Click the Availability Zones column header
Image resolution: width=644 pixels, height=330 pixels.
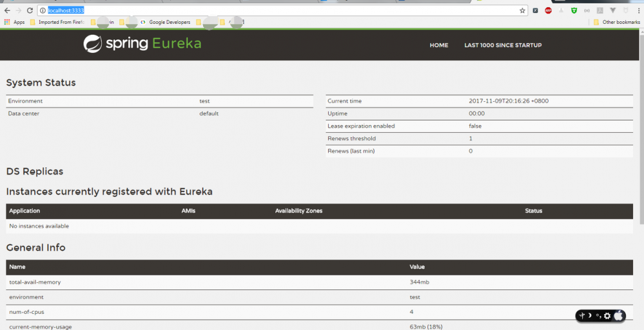(298, 211)
